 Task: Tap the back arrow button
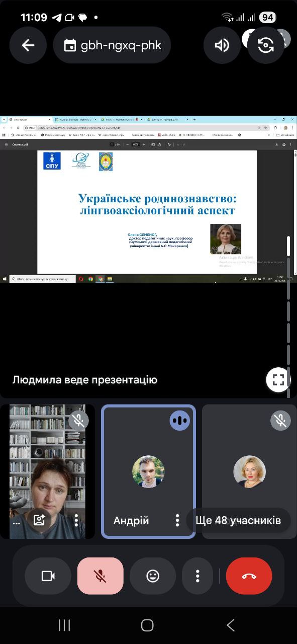[28, 45]
